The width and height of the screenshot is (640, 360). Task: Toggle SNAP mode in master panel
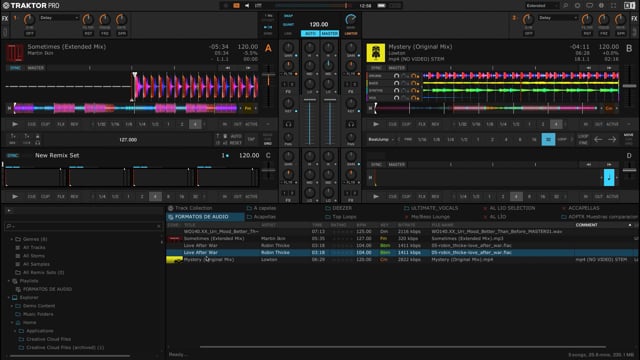(288, 16)
